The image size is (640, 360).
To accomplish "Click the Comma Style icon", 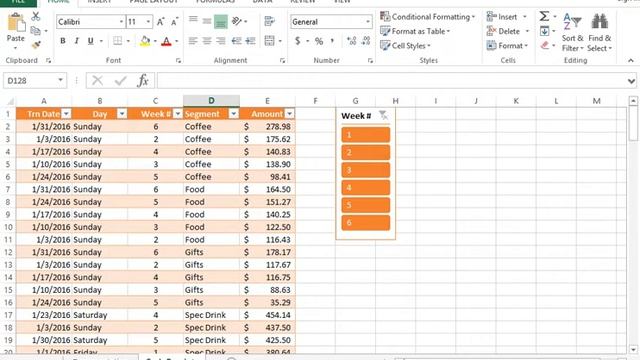I will [333, 41].
